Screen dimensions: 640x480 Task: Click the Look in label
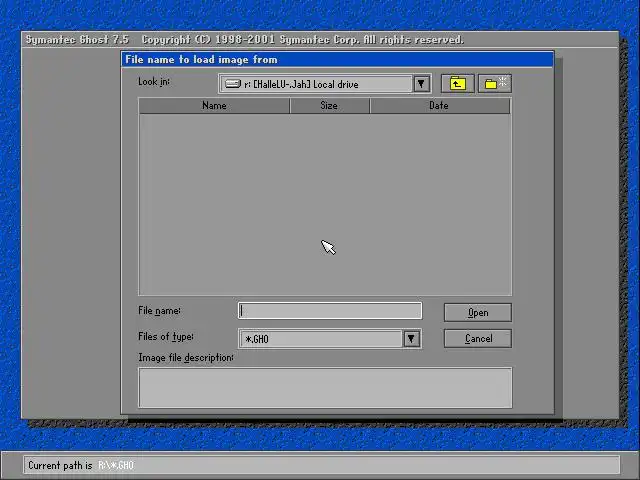point(154,82)
